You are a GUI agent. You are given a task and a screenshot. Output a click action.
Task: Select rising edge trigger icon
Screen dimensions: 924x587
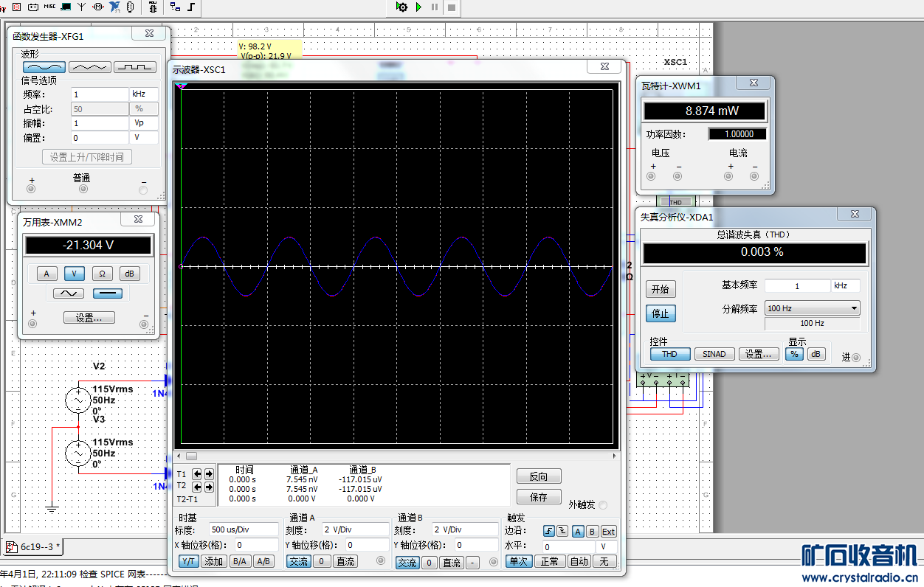548,532
